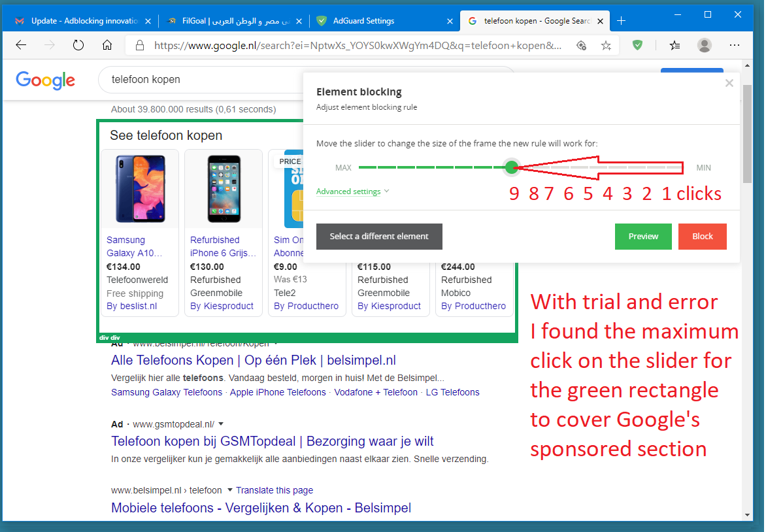Open By Producthero link under Tele2
This screenshot has width=766, height=532.
click(307, 307)
